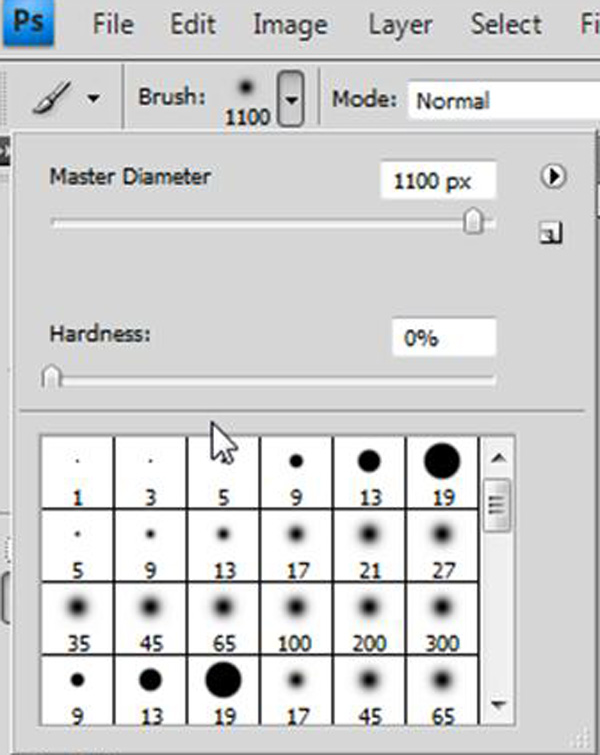Click the brush list scrollbar thumb
This screenshot has height=755, width=600.
[496, 505]
